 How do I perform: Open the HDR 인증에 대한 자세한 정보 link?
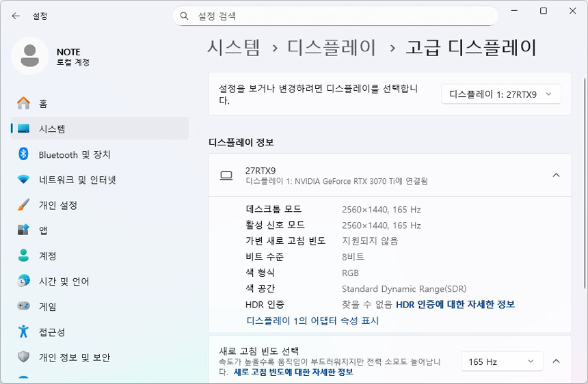[x=455, y=304]
